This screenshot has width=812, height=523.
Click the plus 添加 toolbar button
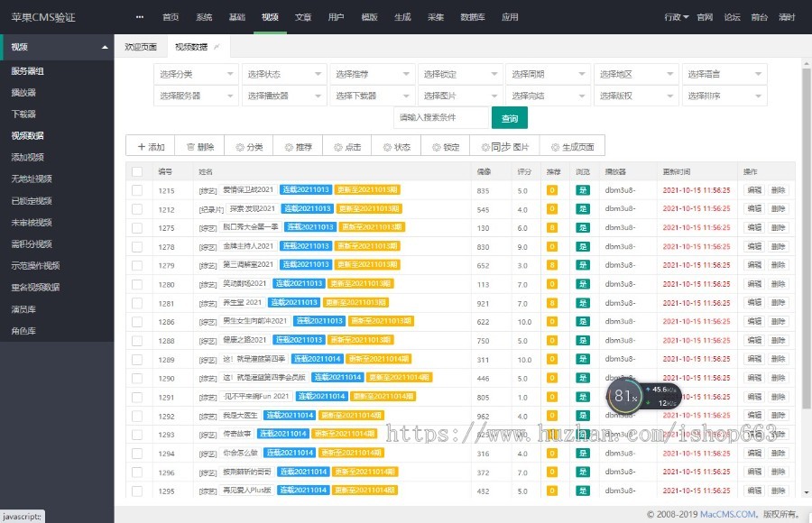(151, 147)
